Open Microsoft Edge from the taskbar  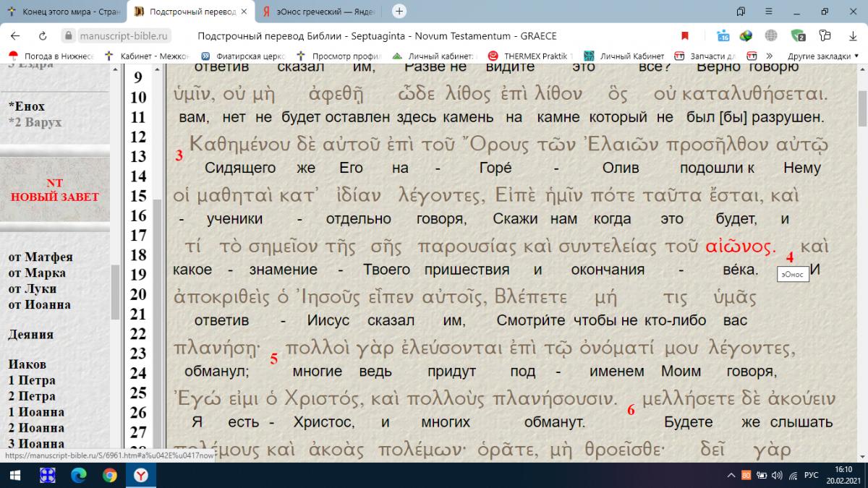click(x=79, y=475)
